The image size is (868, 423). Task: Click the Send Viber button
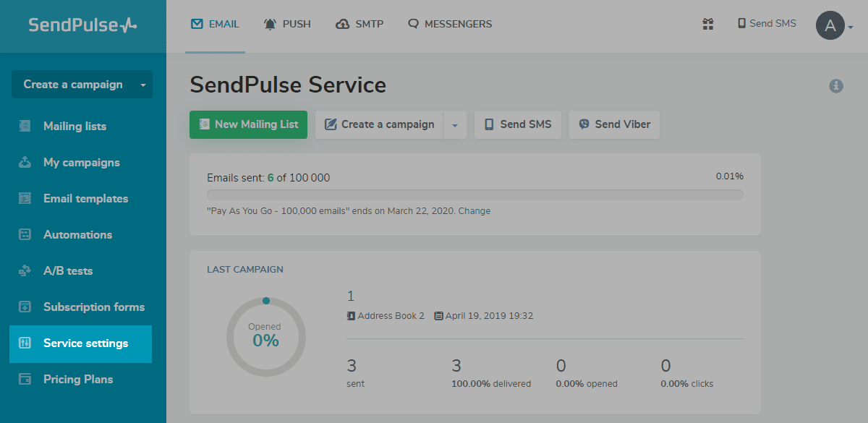tap(614, 124)
